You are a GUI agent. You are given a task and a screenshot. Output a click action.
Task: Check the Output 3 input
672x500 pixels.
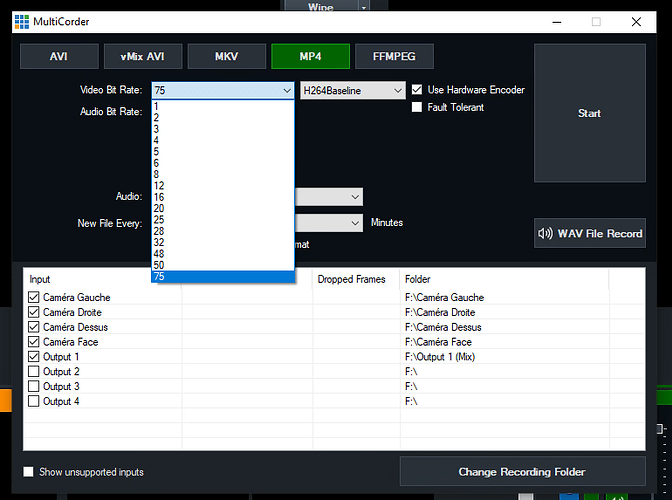33,386
